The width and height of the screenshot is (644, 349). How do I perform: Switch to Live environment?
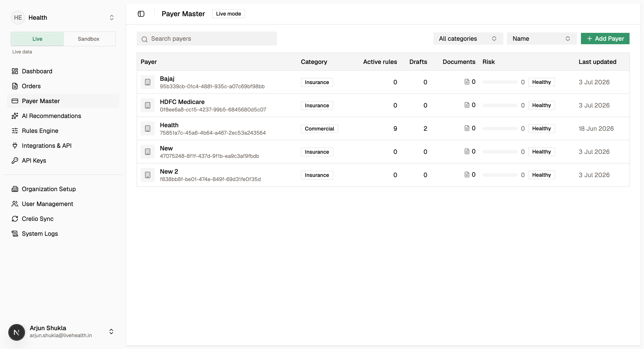[x=37, y=39]
